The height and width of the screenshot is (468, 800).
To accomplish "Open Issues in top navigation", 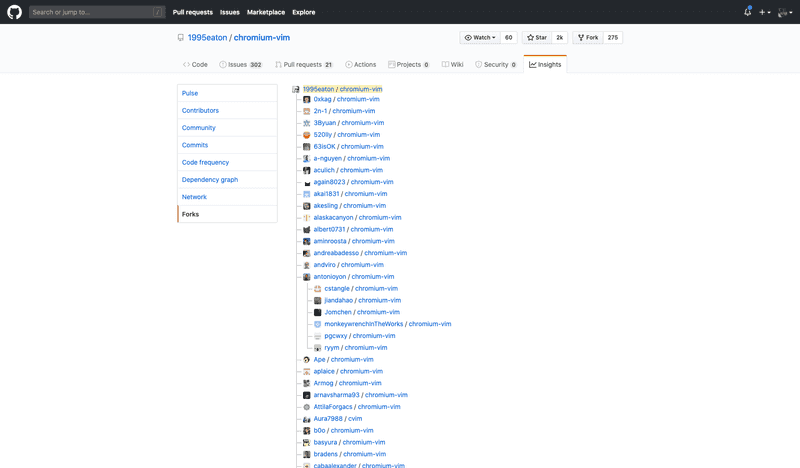I will 230,12.
